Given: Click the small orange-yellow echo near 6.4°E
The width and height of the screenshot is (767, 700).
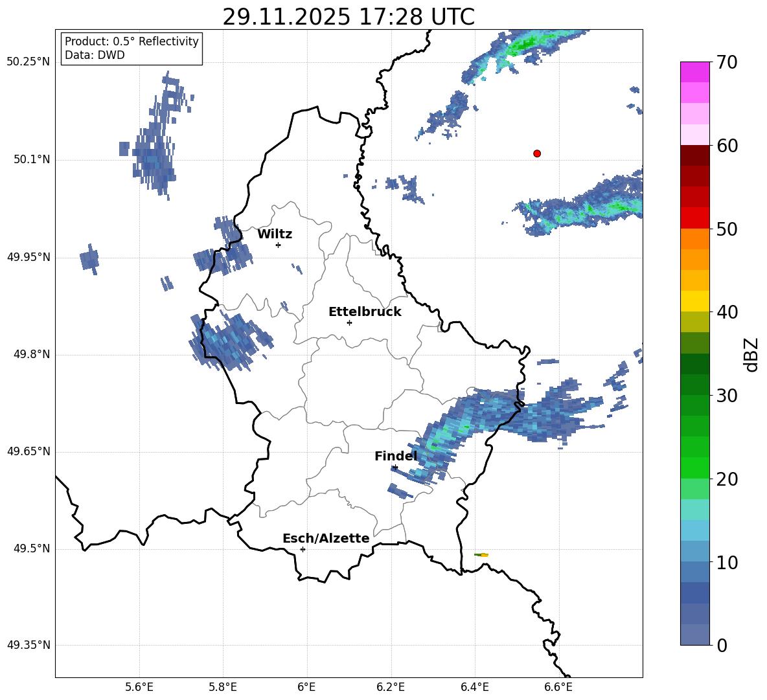Looking at the screenshot, I should (x=481, y=555).
